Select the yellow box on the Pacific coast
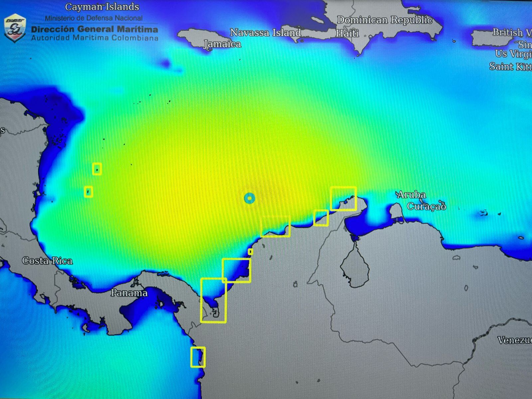The image size is (532, 399). point(198,357)
